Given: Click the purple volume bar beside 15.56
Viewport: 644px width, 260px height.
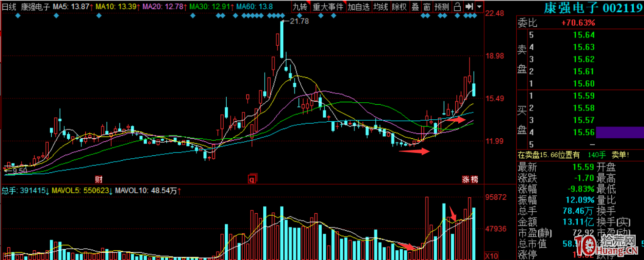Looking at the screenshot, I should tap(620, 132).
